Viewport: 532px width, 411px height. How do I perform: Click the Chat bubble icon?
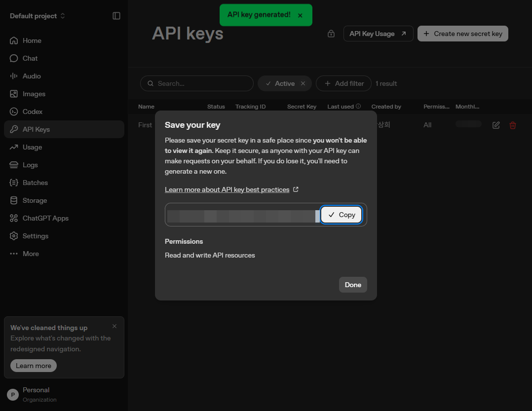click(x=14, y=58)
